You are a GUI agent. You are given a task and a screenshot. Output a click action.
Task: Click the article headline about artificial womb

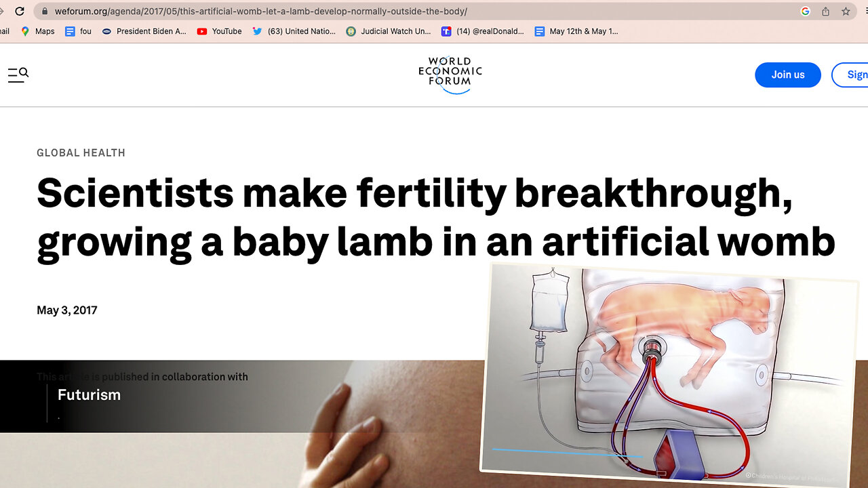point(435,218)
